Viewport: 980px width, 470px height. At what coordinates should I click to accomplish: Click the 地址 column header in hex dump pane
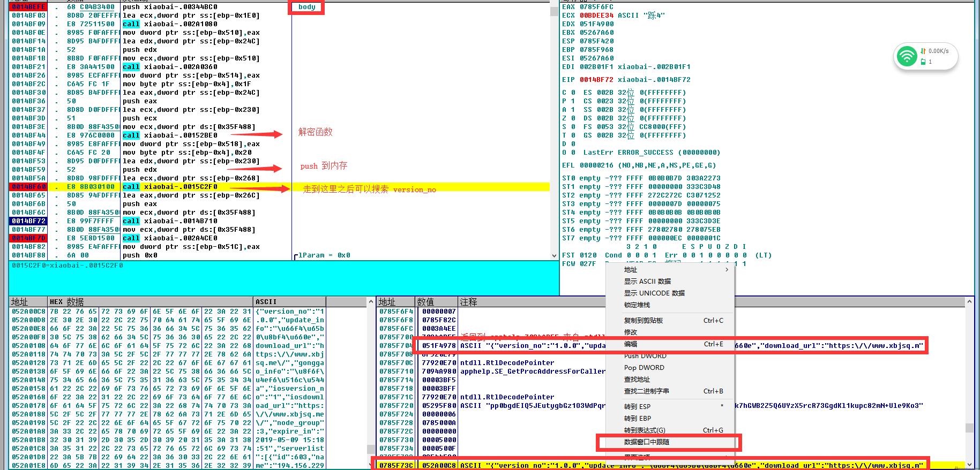click(x=28, y=302)
